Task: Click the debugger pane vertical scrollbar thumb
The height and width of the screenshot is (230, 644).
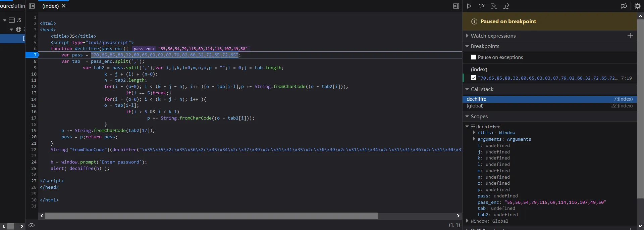Action: [640, 109]
